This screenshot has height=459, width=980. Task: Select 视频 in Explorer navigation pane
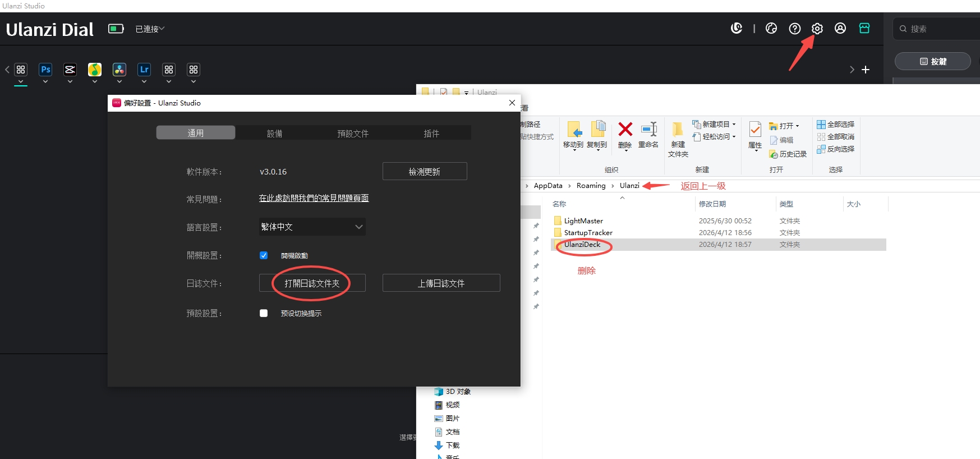click(447, 405)
